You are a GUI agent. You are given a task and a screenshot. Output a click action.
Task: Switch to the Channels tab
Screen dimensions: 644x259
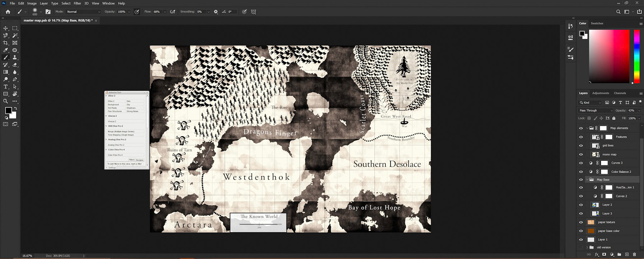(x=620, y=93)
